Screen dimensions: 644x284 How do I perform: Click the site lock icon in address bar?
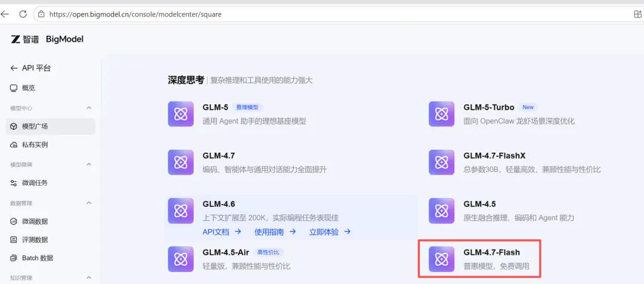[41, 14]
